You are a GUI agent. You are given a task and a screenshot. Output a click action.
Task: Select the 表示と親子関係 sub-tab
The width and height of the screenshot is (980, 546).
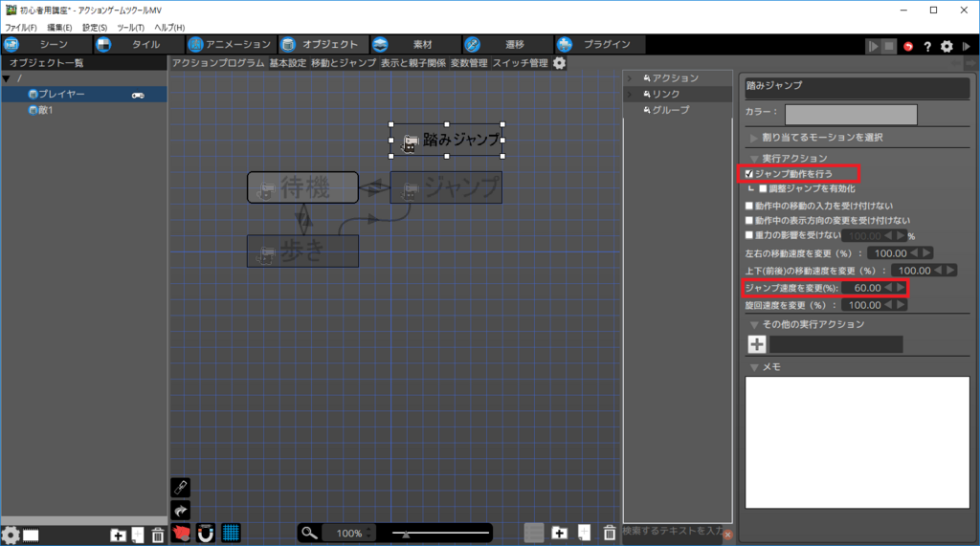(413, 63)
